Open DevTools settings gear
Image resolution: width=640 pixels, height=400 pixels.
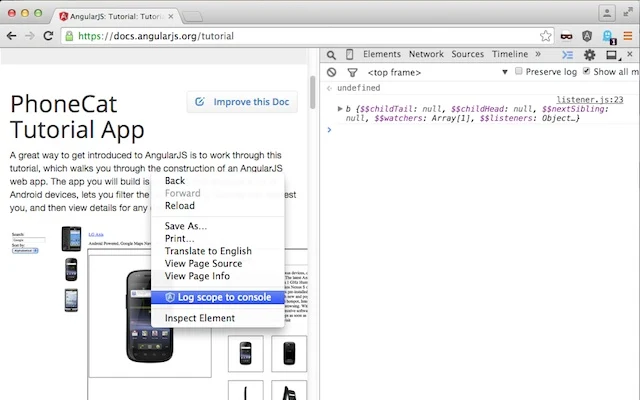coord(589,55)
